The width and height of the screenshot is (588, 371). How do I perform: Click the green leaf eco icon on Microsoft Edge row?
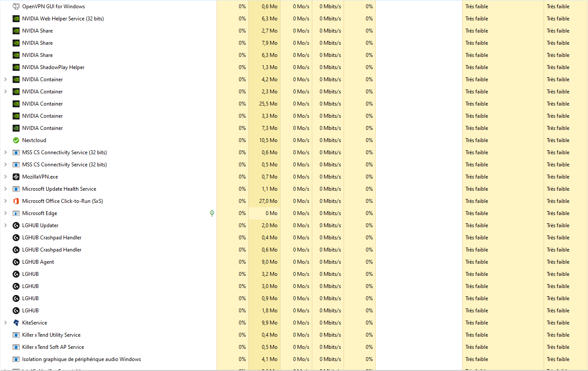tap(212, 213)
